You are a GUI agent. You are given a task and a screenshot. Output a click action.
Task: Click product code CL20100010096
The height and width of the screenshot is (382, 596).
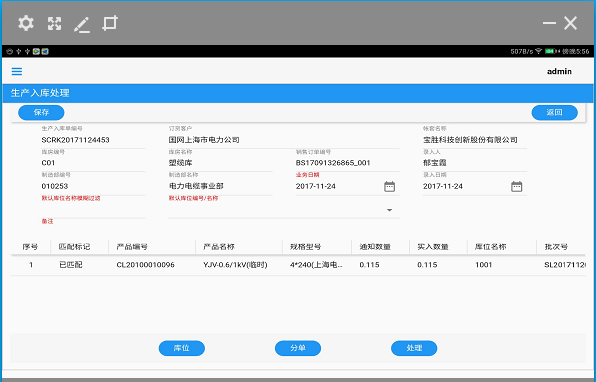[x=146, y=265]
